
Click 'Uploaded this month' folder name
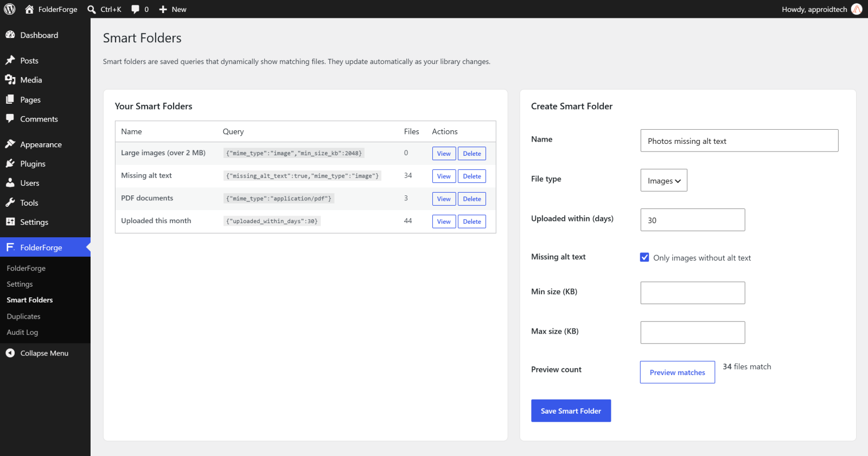(156, 221)
